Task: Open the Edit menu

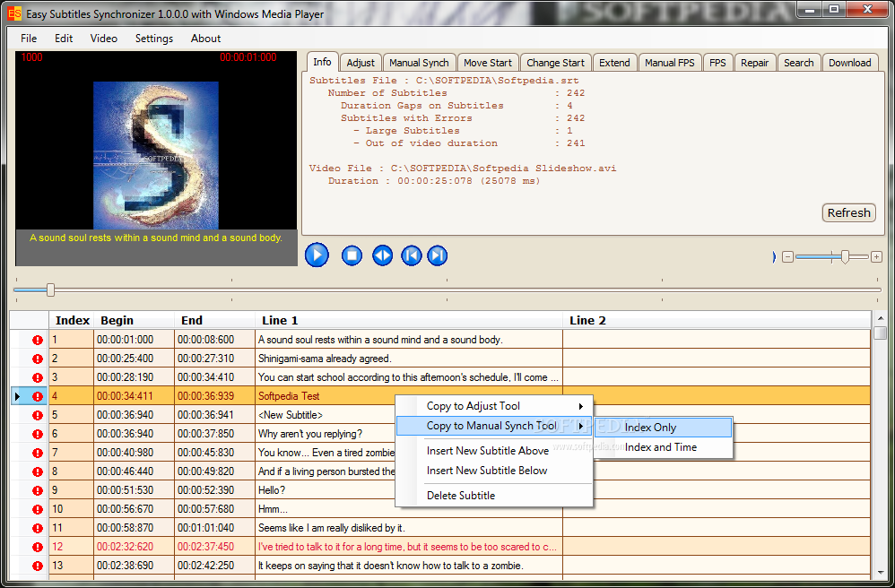Action: 64,39
